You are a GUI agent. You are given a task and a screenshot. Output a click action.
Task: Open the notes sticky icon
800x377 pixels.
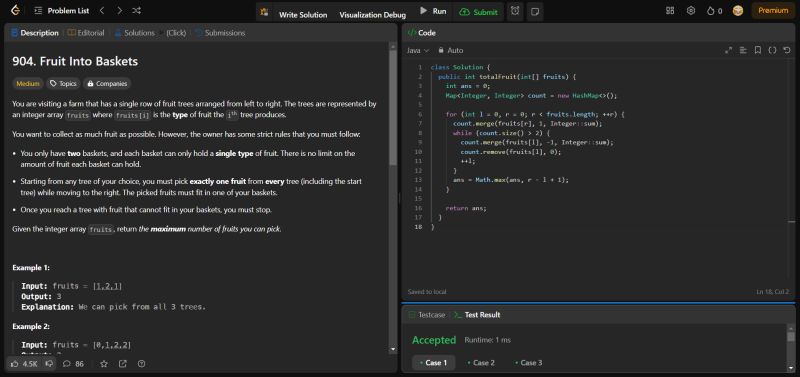535,12
